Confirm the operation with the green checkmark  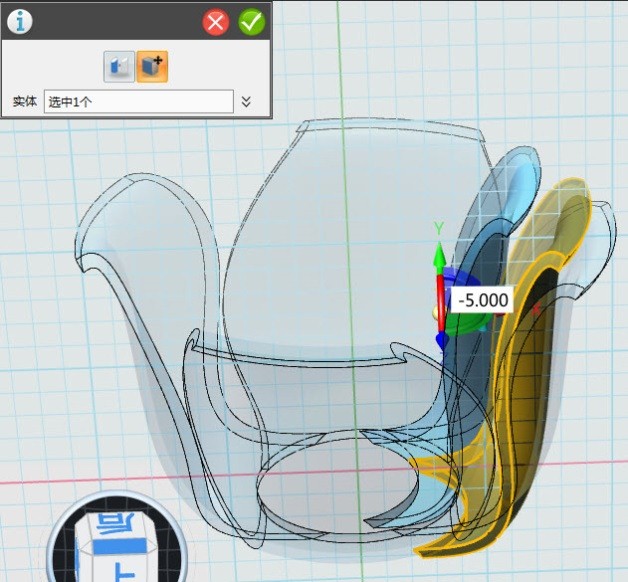[252, 22]
